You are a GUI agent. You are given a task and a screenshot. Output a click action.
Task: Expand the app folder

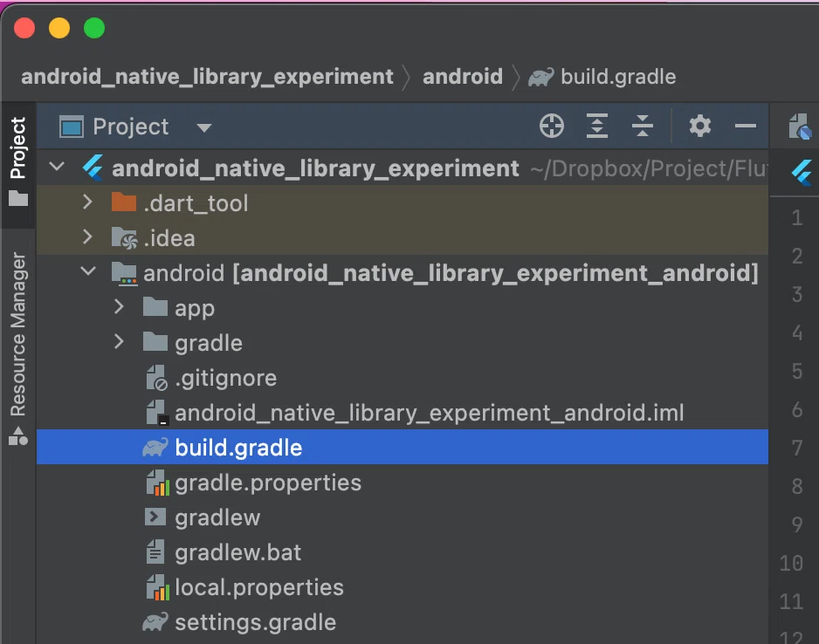(x=119, y=306)
